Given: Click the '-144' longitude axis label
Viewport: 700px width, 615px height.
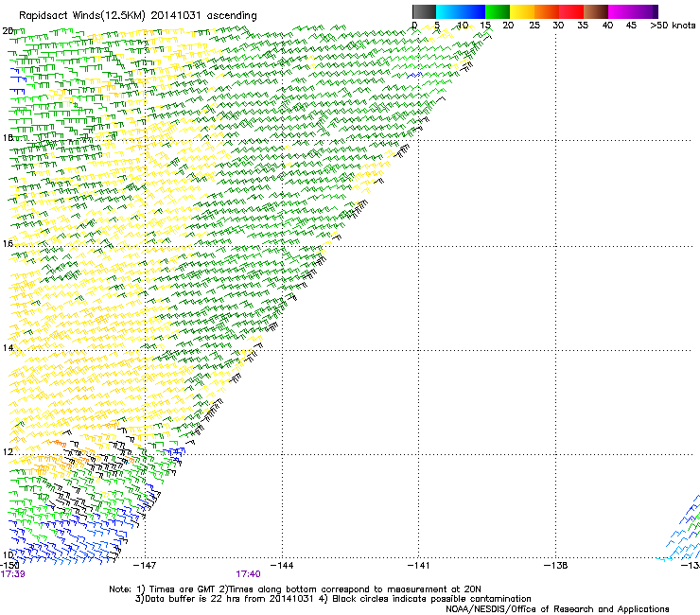Looking at the screenshot, I should point(282,566).
